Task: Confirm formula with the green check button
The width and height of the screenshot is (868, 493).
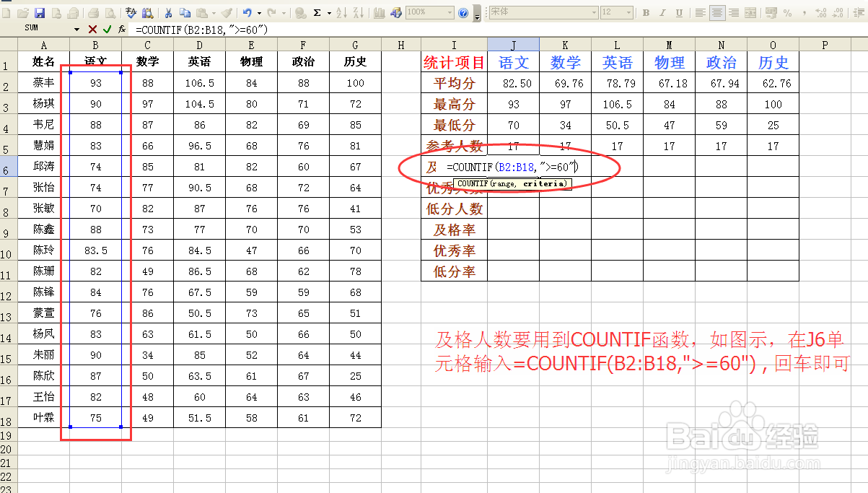Action: pyautogui.click(x=107, y=29)
